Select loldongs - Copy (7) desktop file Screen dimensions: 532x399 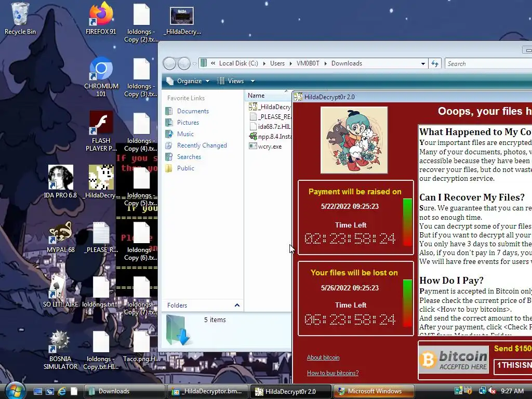click(x=141, y=296)
